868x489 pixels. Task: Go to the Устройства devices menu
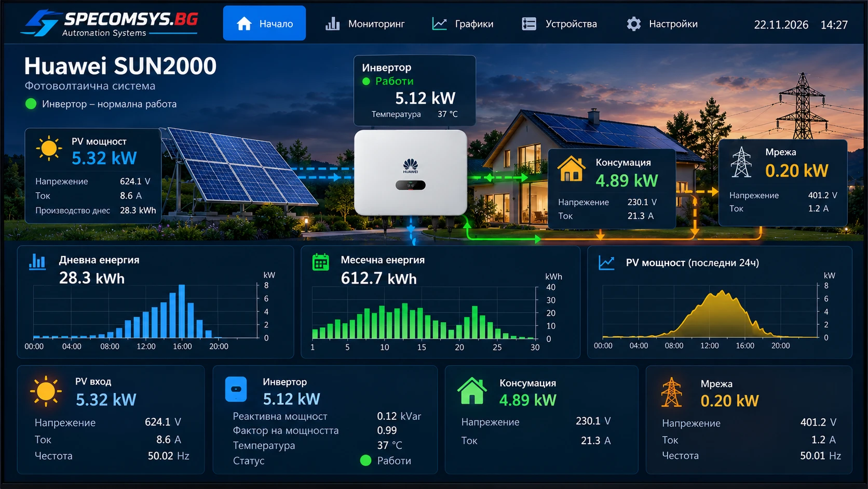click(559, 24)
